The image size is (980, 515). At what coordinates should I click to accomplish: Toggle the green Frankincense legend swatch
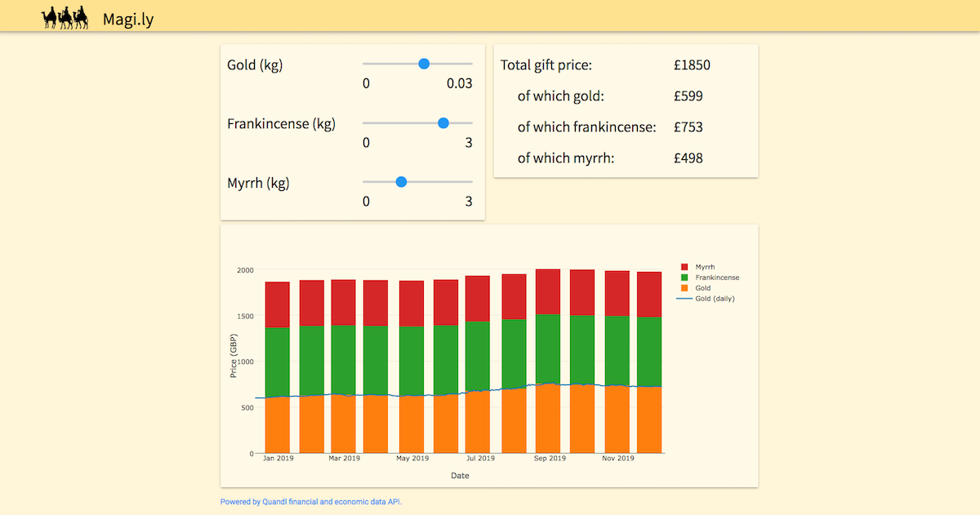(684, 277)
